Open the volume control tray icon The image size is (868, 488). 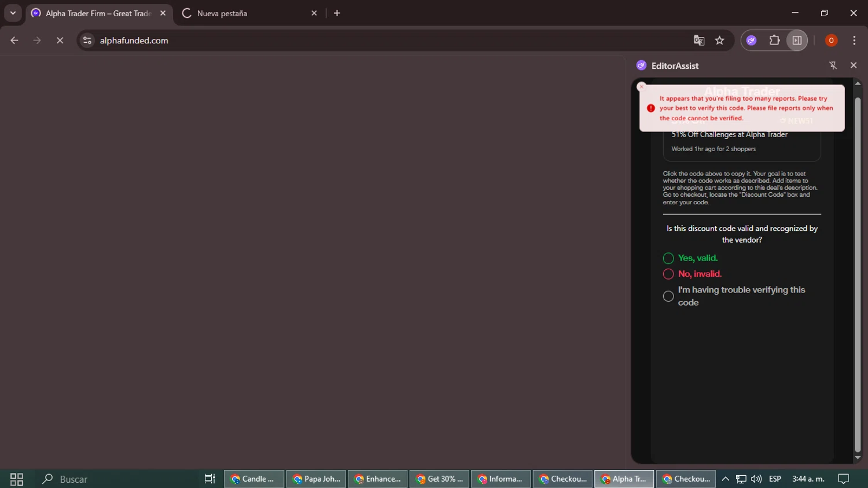pos(756,479)
